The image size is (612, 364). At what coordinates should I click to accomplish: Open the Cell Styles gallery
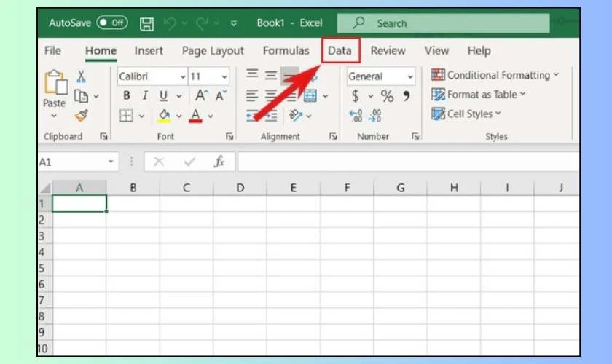(466, 114)
